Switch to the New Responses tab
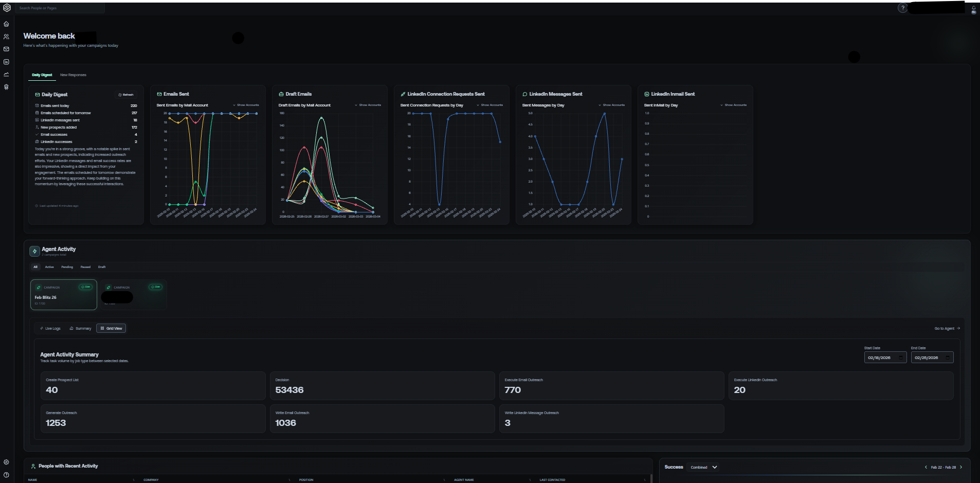 point(73,75)
